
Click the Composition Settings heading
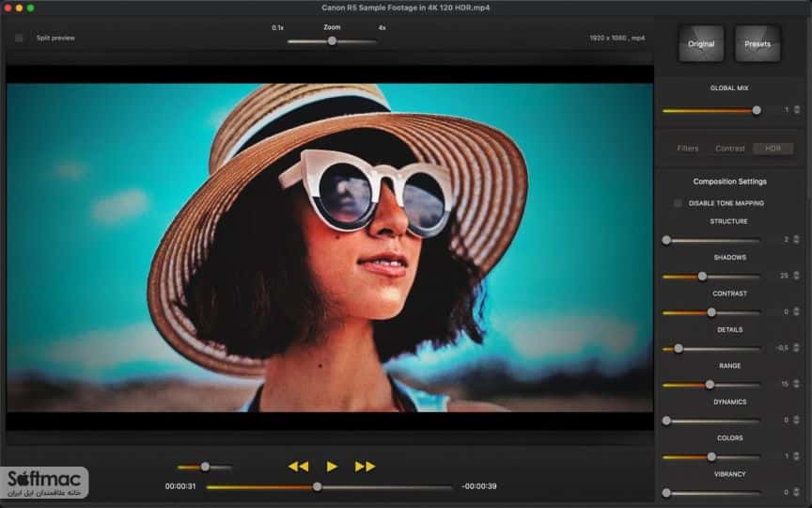(729, 182)
